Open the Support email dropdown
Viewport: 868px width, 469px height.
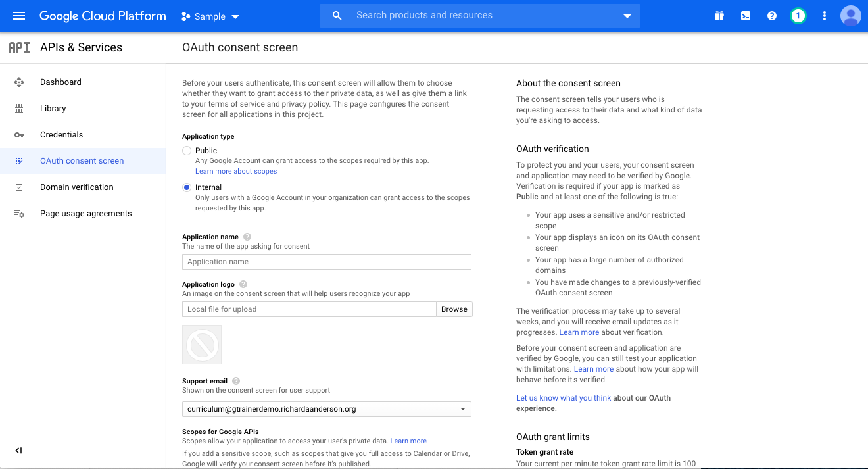click(x=463, y=408)
